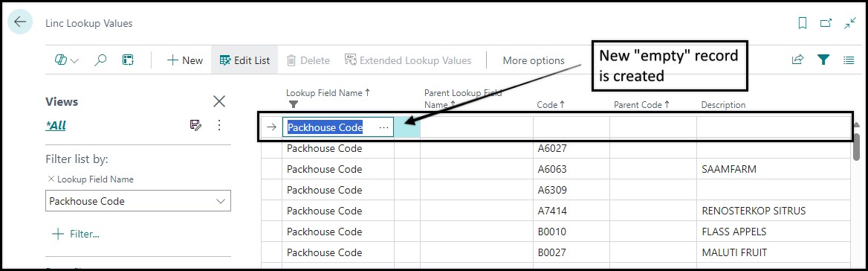
Task: Show list layout options icon
Action: pos(849,60)
